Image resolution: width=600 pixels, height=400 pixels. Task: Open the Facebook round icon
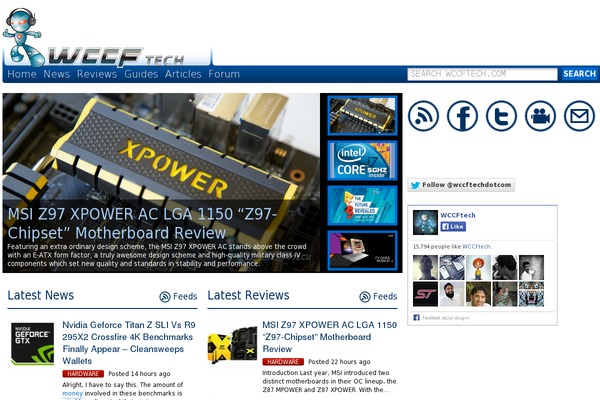click(462, 116)
